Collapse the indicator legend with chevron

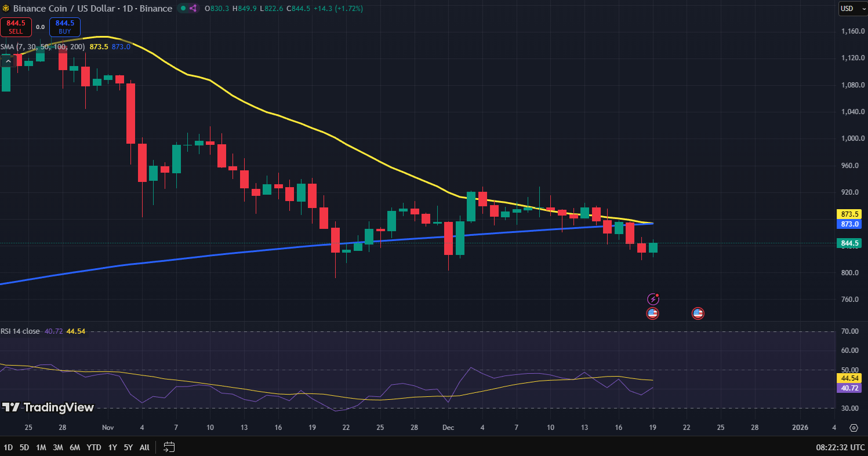click(8, 60)
